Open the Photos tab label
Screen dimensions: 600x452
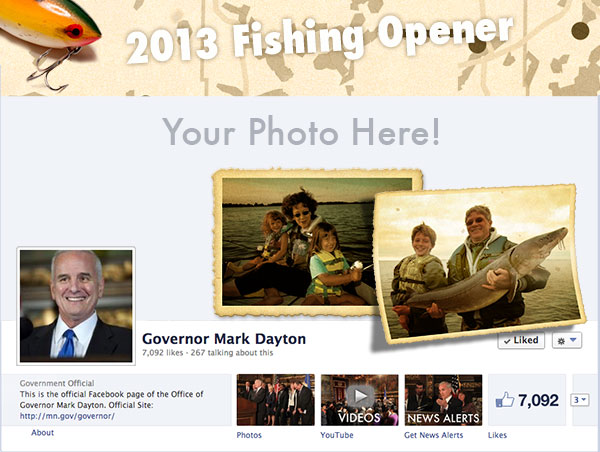pyautogui.click(x=249, y=435)
